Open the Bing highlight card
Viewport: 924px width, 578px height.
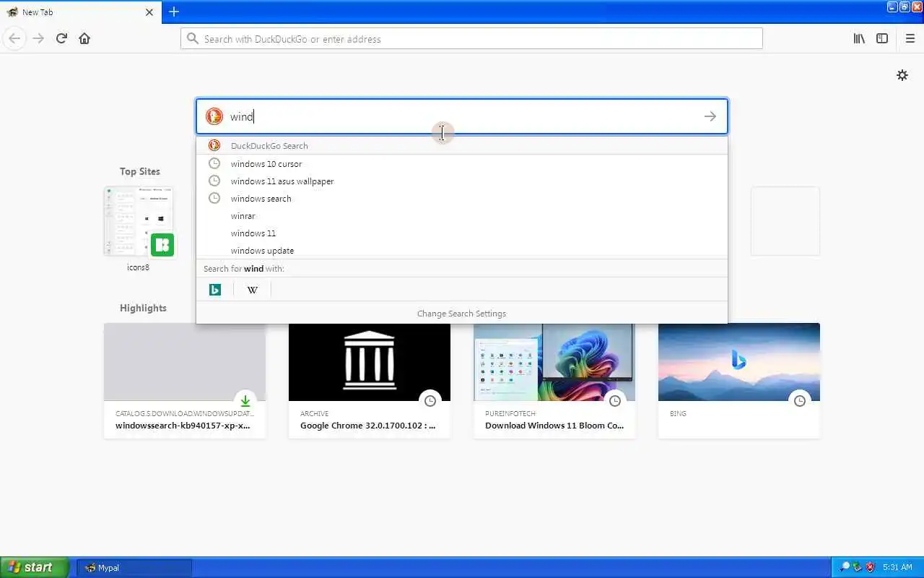(739, 381)
